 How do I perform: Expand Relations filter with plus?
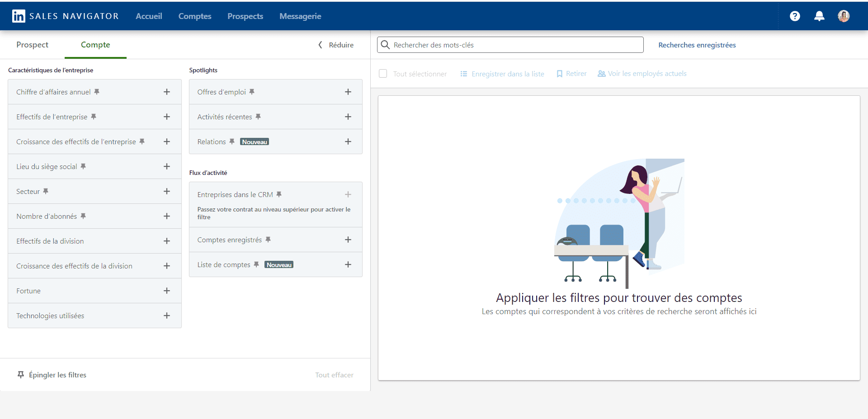(348, 141)
